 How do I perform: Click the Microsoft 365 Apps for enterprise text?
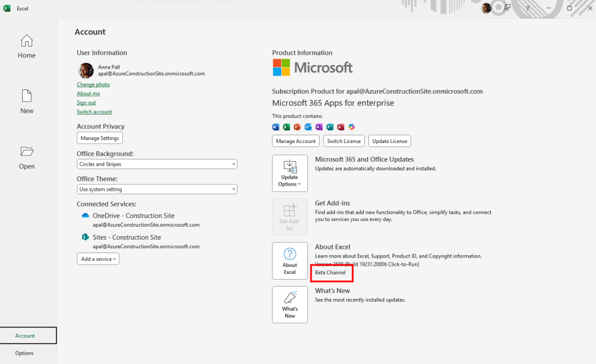(333, 103)
